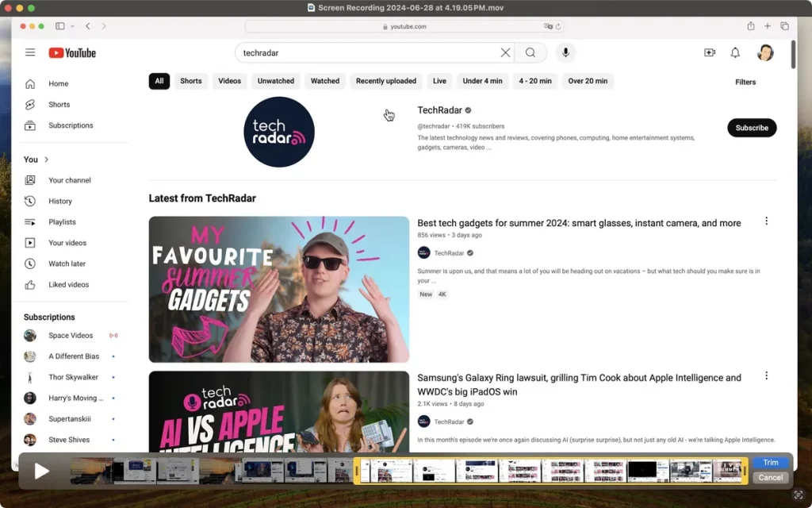The height and width of the screenshot is (508, 812).
Task: Select the Videos filter tab
Action: (229, 81)
